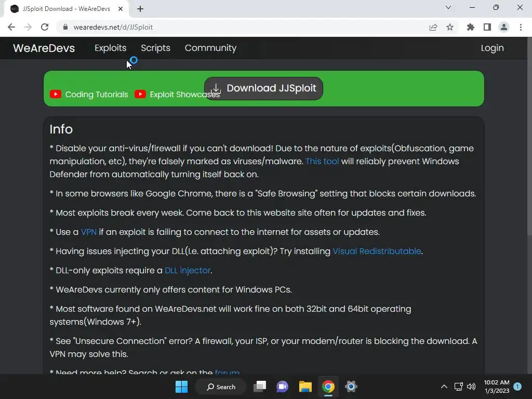Click the page vertical scrollbar
532x399 pixels.
529,136
